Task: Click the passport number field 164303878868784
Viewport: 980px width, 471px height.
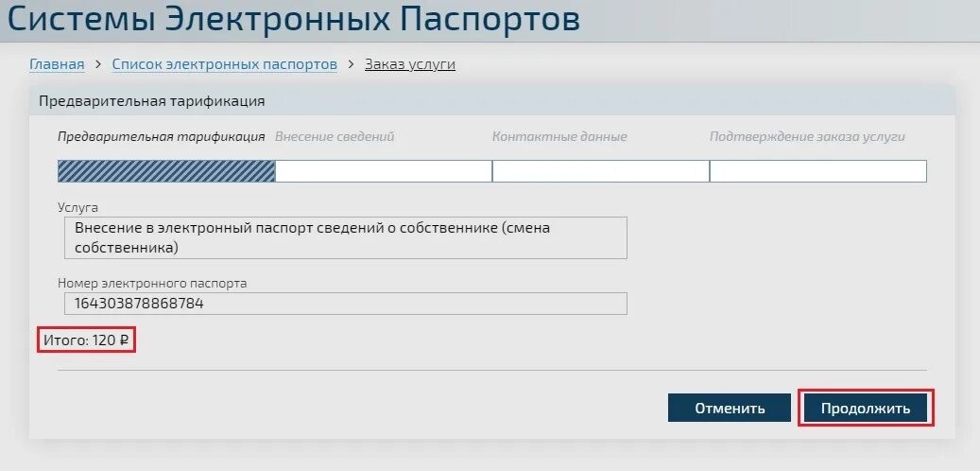Action: point(346,304)
